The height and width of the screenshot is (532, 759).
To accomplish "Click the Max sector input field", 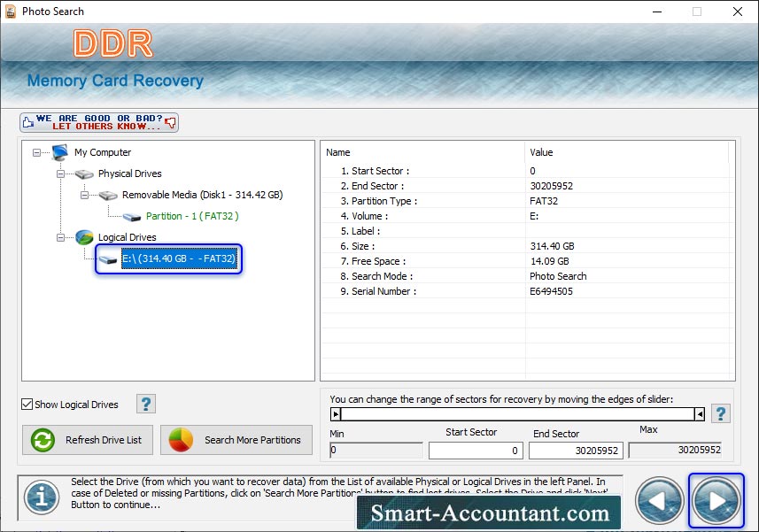I will (675, 451).
